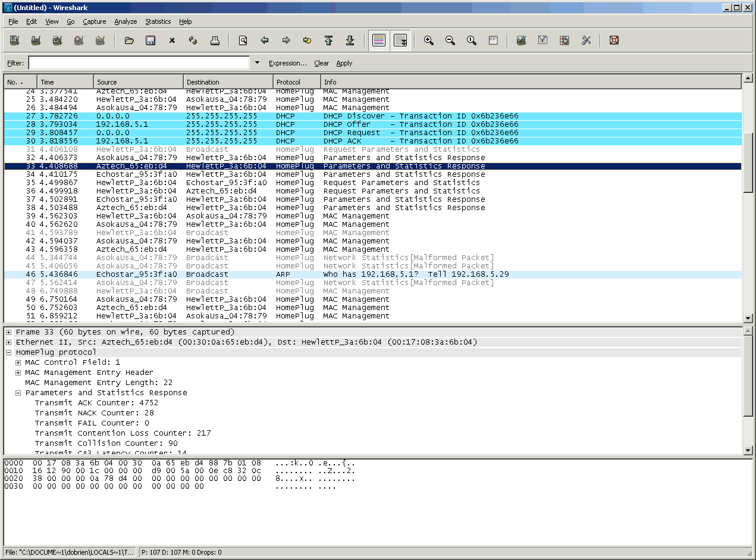Screen dimensions: 756x560
Task: Apply the display filter
Action: tap(344, 63)
